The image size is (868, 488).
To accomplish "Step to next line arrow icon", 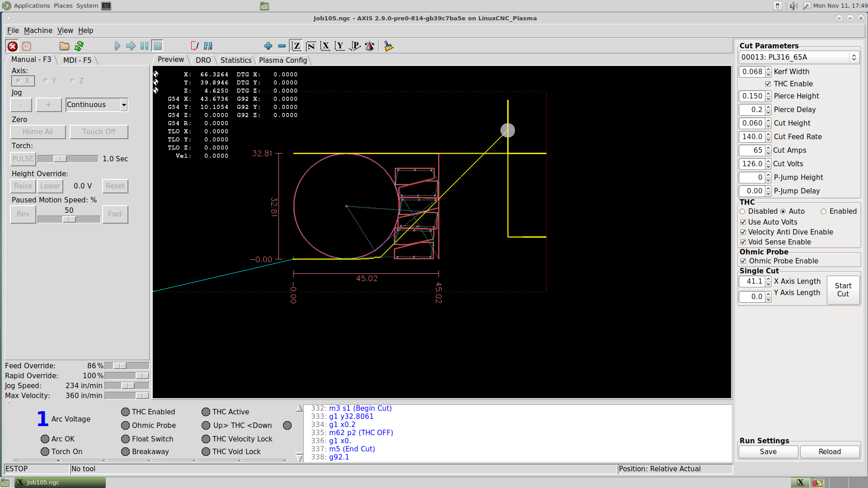I will coord(131,46).
